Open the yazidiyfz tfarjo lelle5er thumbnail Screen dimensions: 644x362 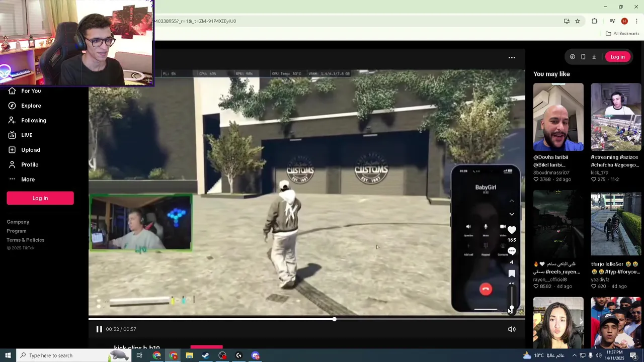coord(616,223)
